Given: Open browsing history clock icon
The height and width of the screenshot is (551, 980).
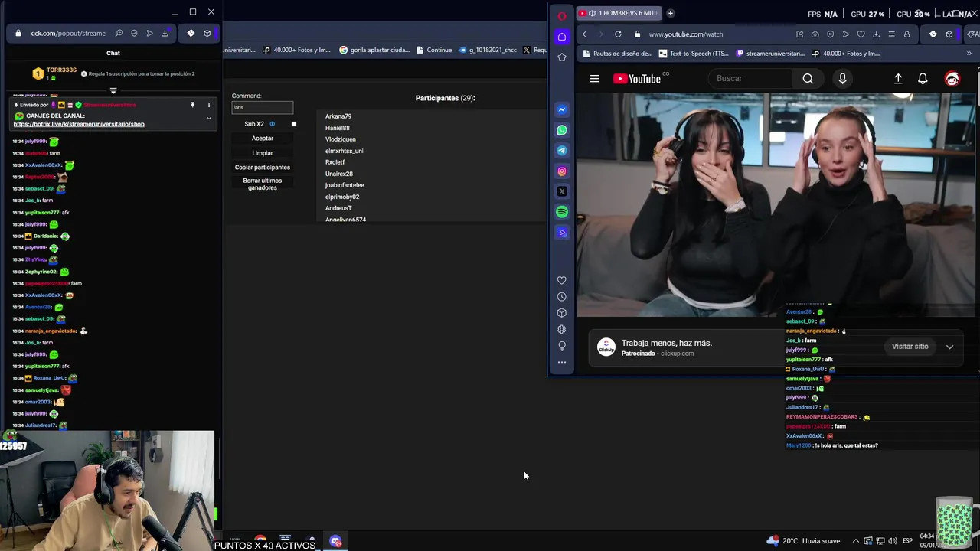Looking at the screenshot, I should pyautogui.click(x=562, y=297).
